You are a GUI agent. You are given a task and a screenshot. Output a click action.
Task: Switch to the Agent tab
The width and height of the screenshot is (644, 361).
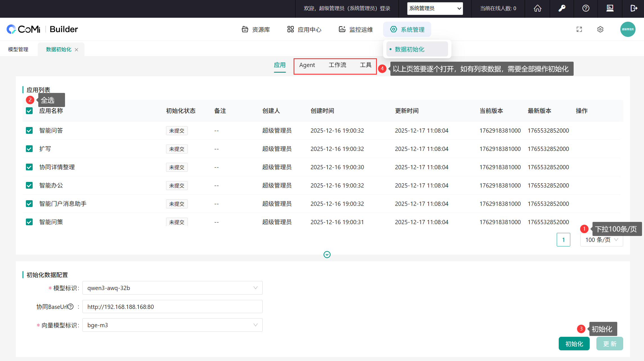coord(307,65)
